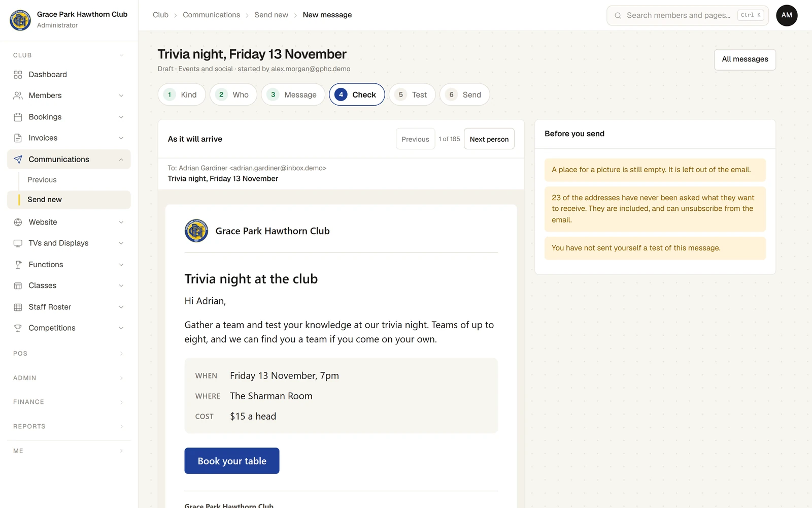Show the Next person preview

tap(489, 139)
